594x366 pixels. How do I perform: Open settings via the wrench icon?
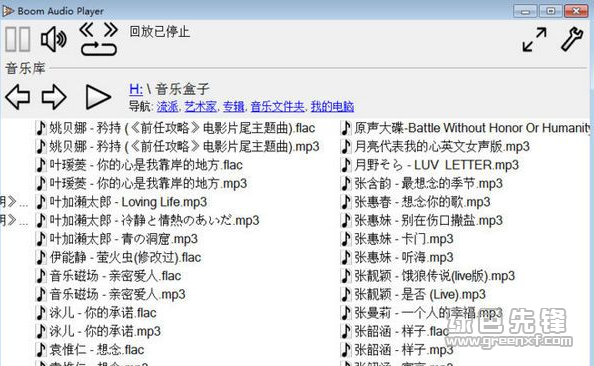572,39
